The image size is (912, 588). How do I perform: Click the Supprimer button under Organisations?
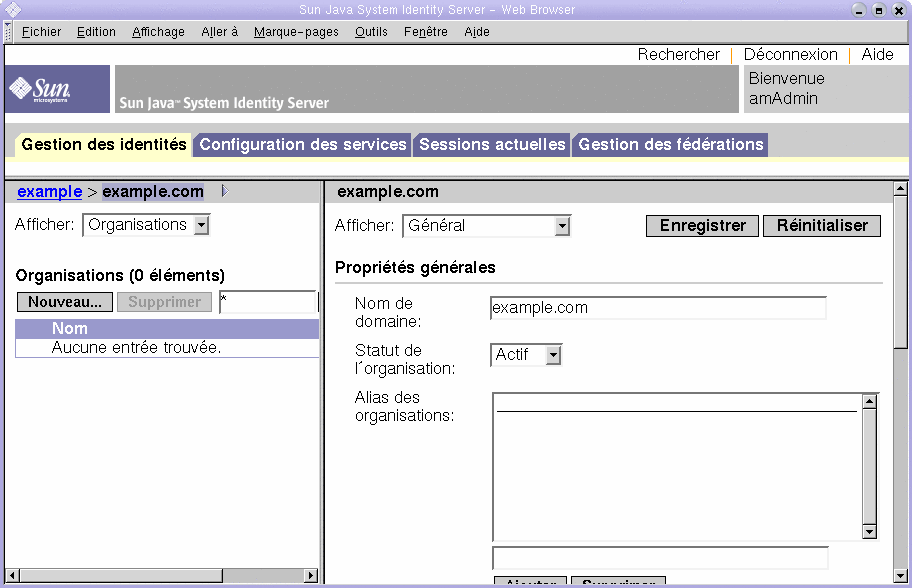click(165, 302)
